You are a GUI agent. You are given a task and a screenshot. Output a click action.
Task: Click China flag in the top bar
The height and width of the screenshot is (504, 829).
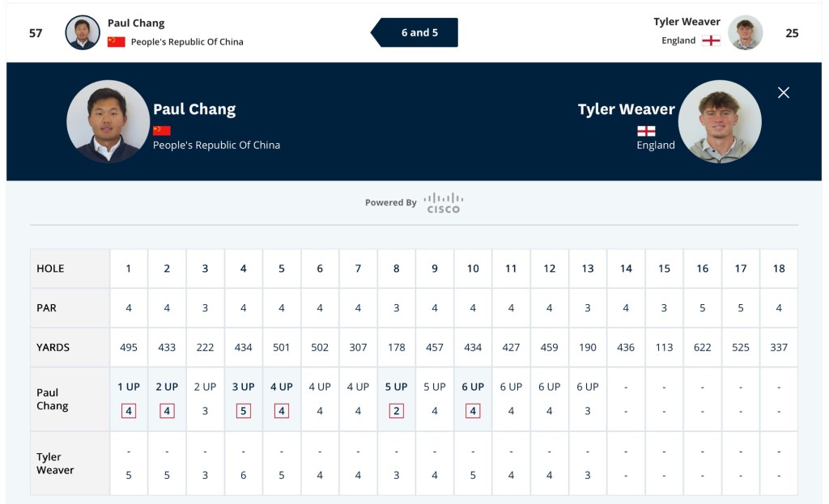click(117, 41)
